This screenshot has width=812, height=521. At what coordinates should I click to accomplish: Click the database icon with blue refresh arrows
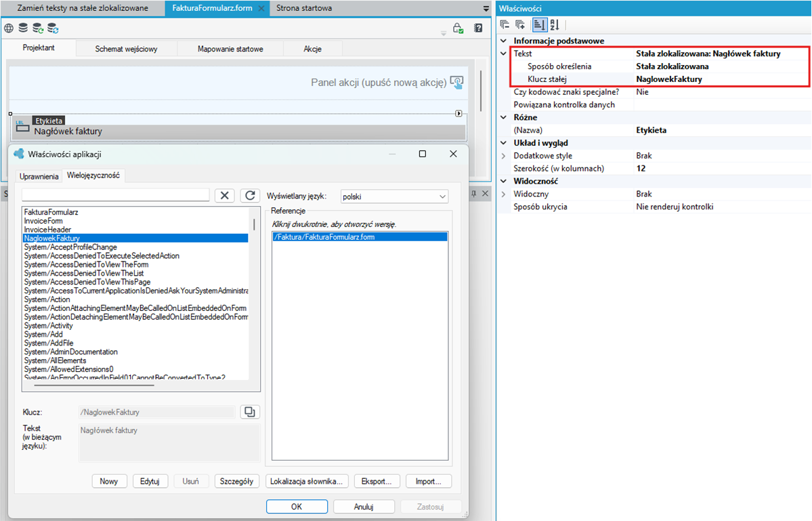(x=52, y=28)
